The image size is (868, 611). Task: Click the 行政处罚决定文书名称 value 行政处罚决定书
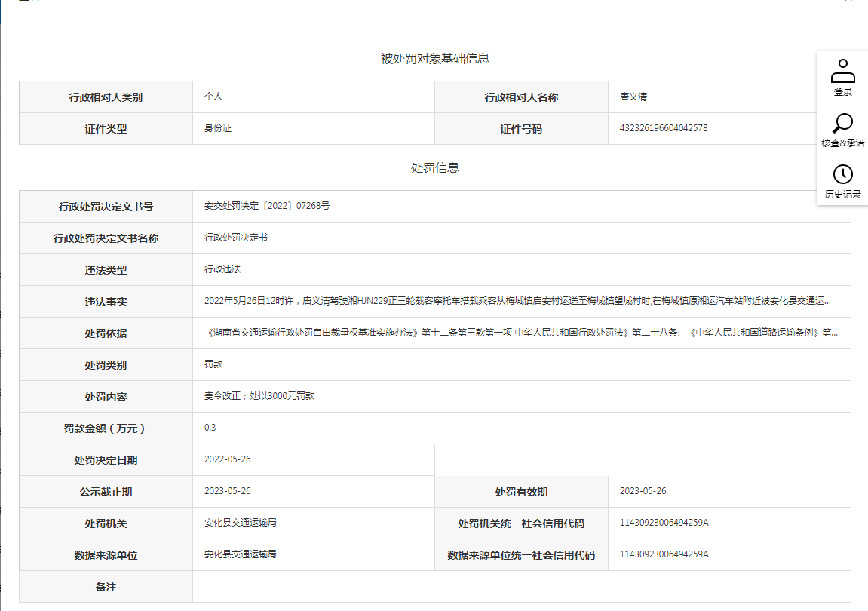point(236,238)
